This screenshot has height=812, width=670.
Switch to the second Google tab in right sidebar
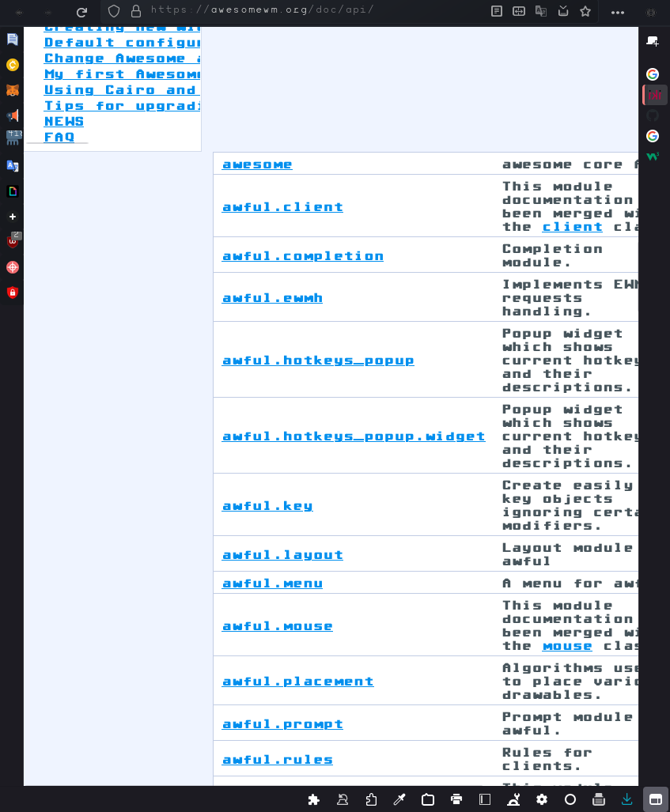click(653, 136)
